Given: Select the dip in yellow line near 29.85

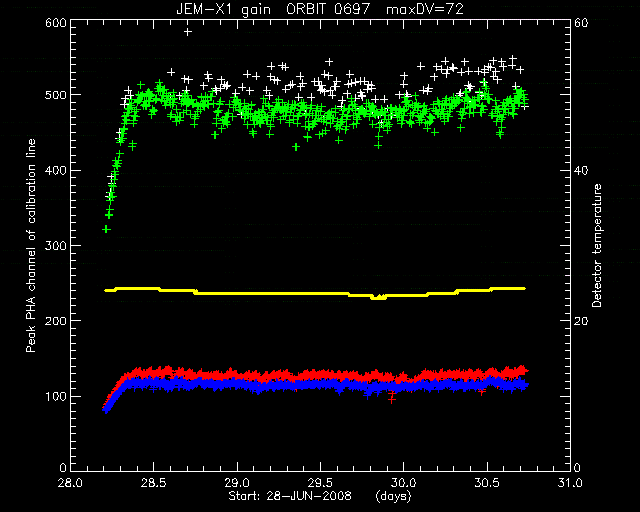Looking at the screenshot, I should 379,297.
